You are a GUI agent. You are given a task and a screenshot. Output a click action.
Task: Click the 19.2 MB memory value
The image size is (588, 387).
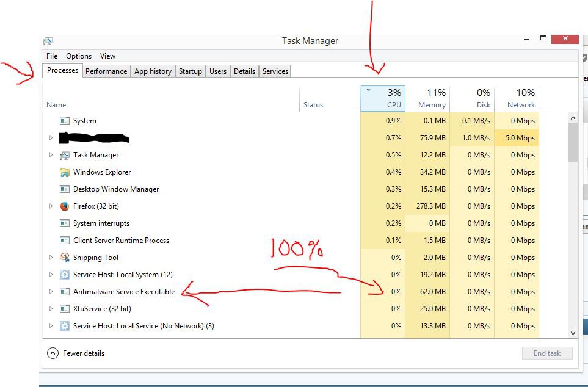pyautogui.click(x=433, y=275)
